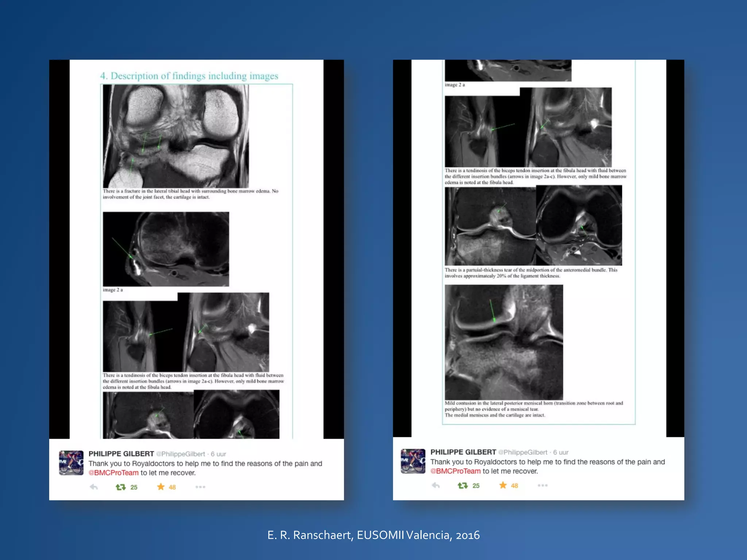The height and width of the screenshot is (560, 747).
Task: Click reply arrow on right tweet
Action: 436,485
